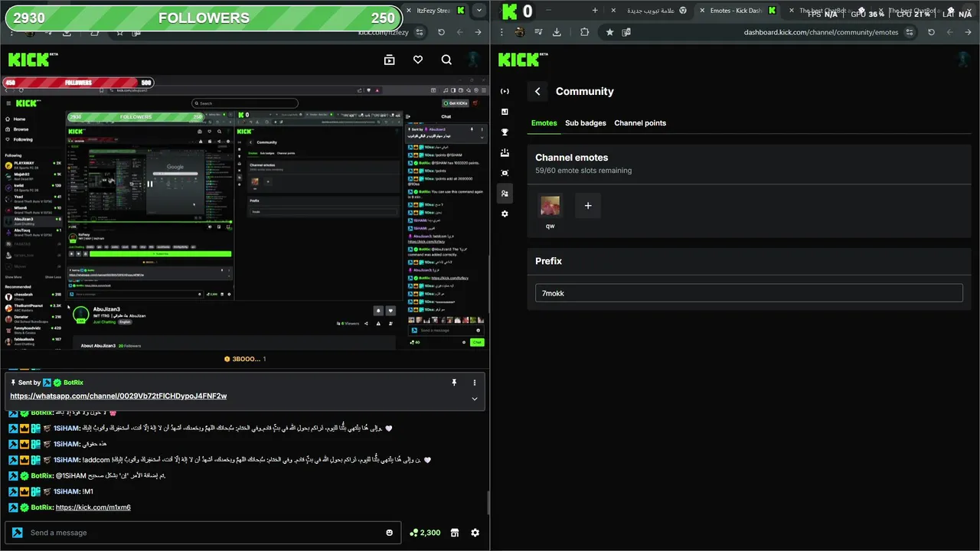Click the dashboard.kick.com address bar
Image resolution: width=980 pixels, height=551 pixels.
click(x=821, y=32)
